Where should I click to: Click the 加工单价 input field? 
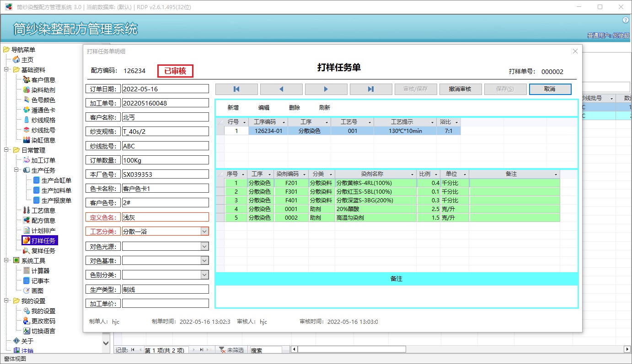click(x=165, y=303)
